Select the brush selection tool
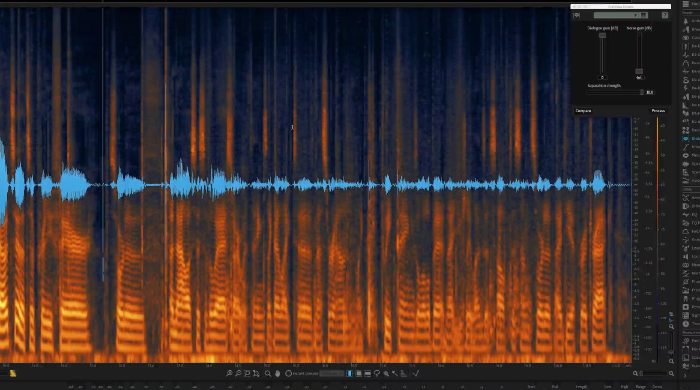The image size is (700, 390). 386,373
